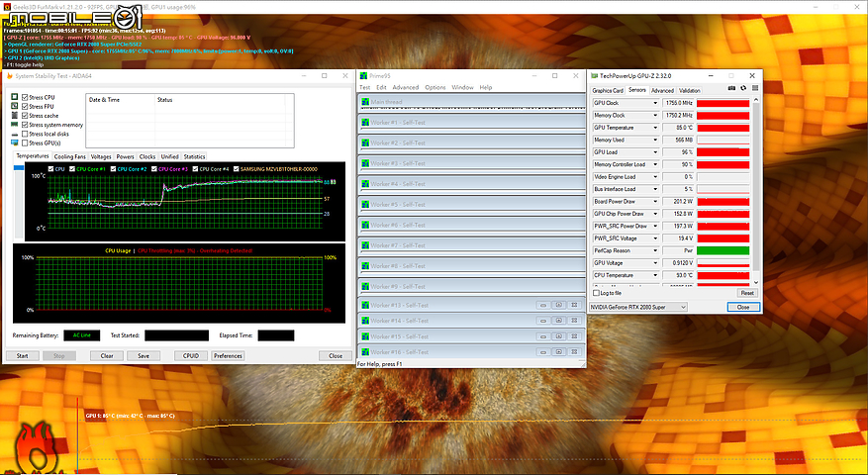This screenshot has height=475, width=868.
Task: Click Worker #5 Self-Test window icon
Action: [x=365, y=204]
